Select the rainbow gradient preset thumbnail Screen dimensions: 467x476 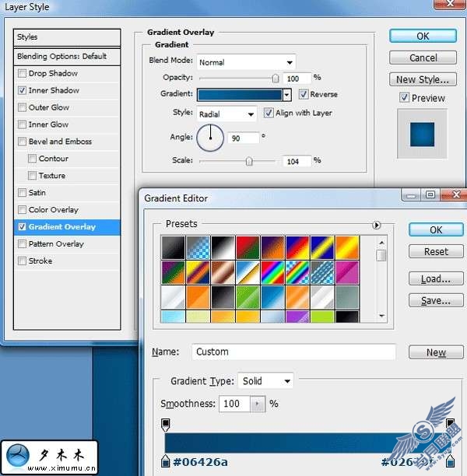(x=272, y=272)
